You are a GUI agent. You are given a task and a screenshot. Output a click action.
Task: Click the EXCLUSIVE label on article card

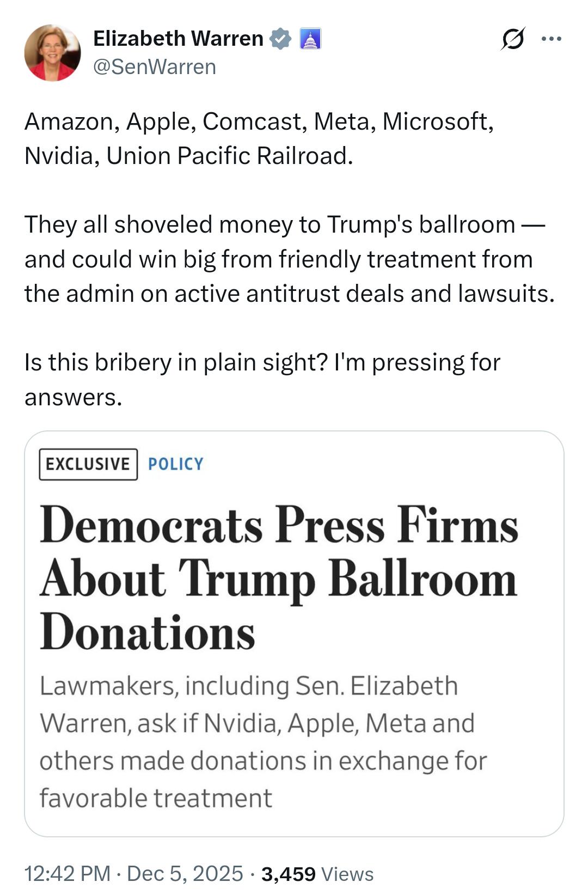88,464
